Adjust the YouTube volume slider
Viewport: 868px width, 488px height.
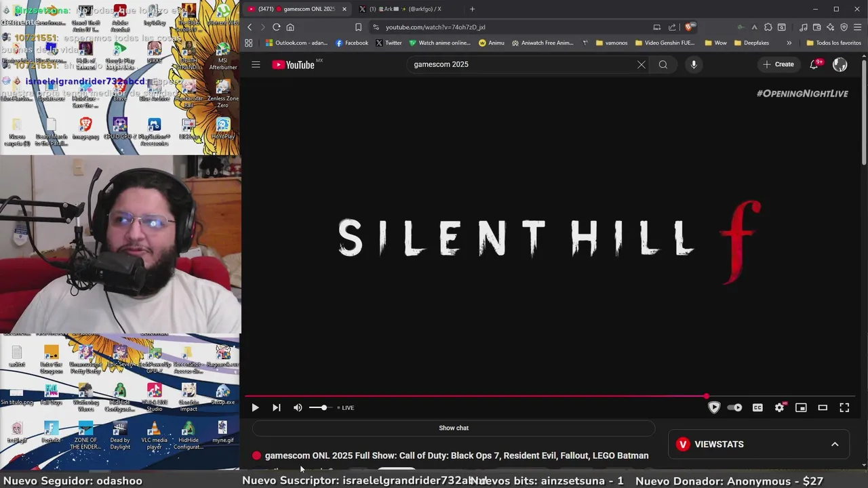pos(319,407)
